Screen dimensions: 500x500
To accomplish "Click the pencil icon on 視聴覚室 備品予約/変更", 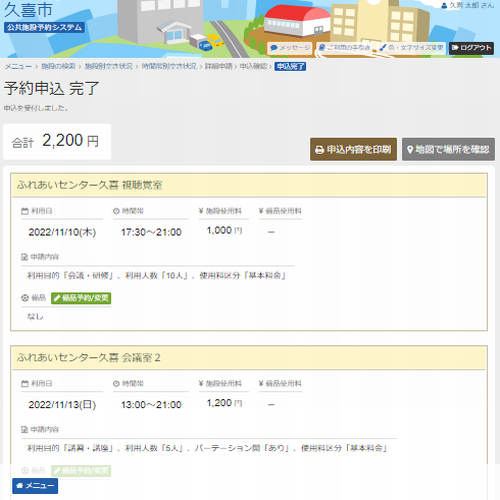I will [57, 298].
